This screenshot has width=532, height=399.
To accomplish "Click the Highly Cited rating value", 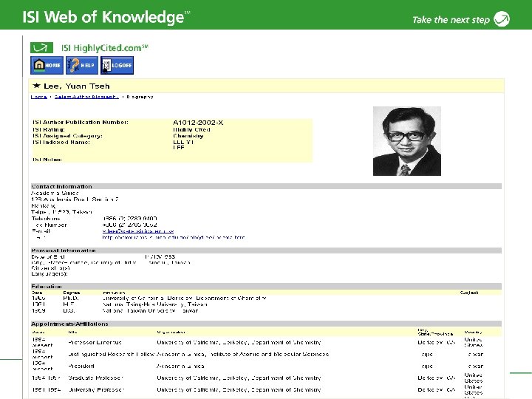I will point(191,129).
